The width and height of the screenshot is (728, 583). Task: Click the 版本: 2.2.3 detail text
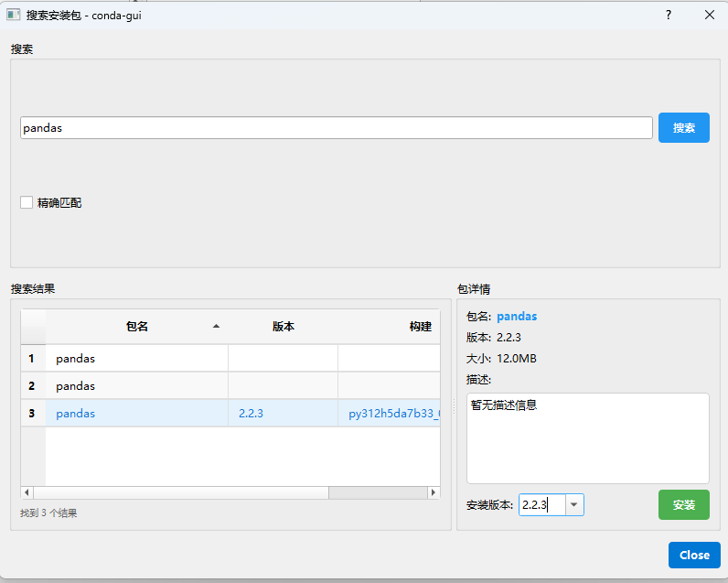494,338
